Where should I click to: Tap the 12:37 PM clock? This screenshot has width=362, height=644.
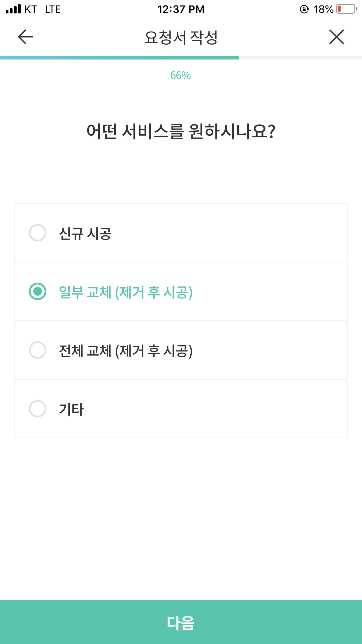tap(181, 9)
